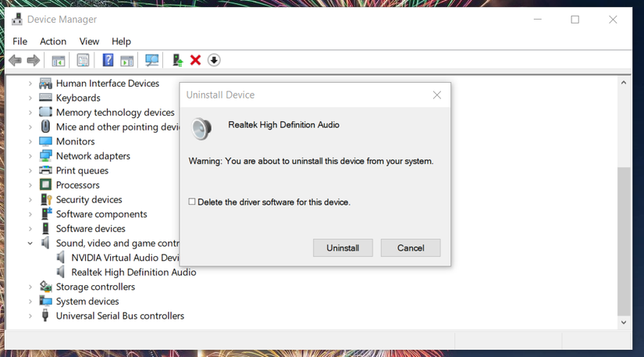
Task: Collapse Sound, video and game controllers
Action: click(30, 243)
